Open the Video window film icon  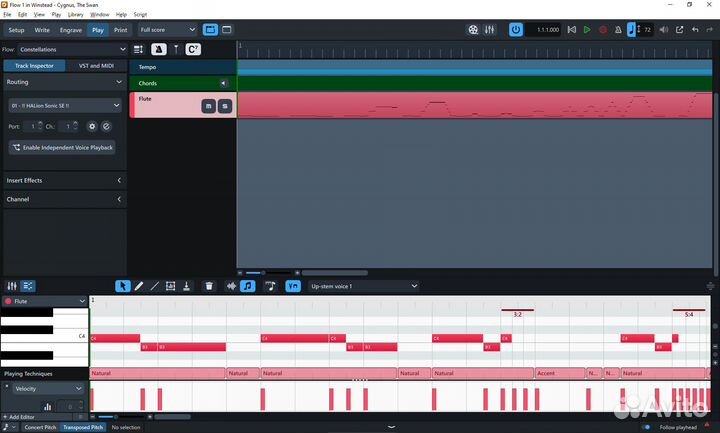[473, 30]
